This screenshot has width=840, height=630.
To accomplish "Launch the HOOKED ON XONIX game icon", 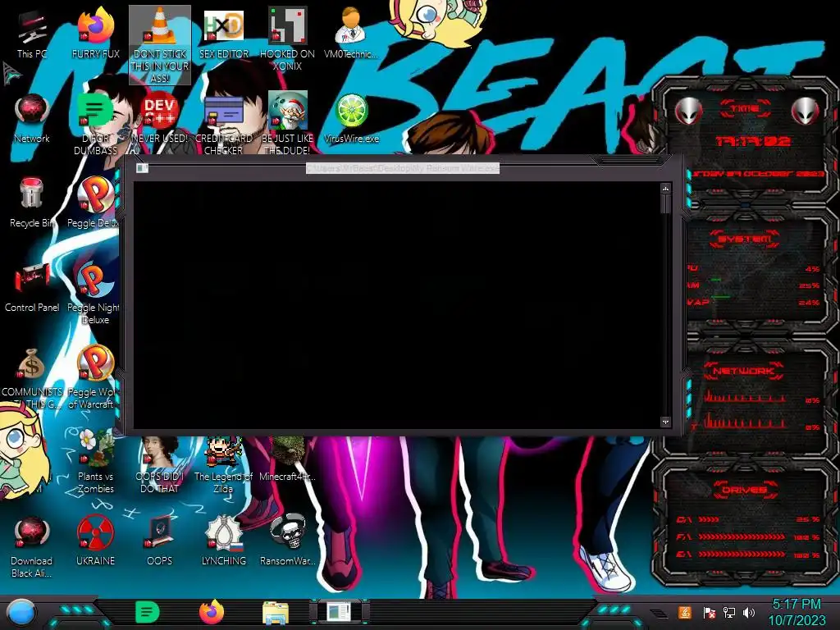I will [x=287, y=40].
